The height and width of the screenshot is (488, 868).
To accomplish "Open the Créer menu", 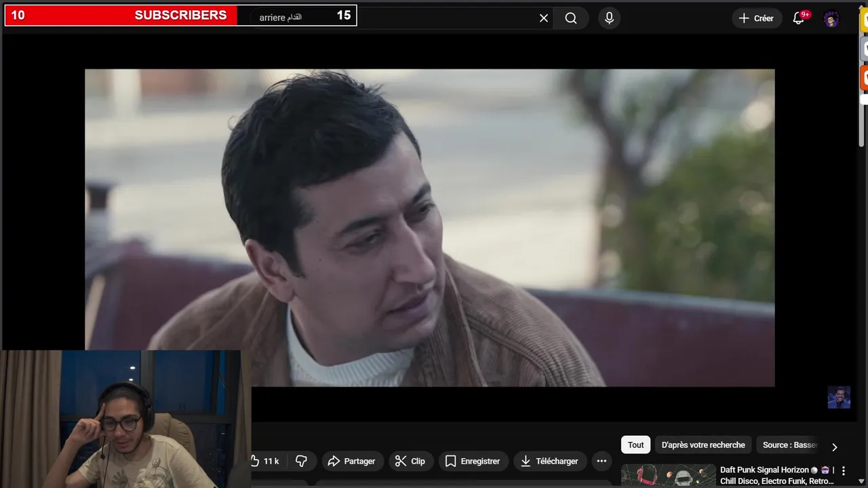I will [756, 18].
